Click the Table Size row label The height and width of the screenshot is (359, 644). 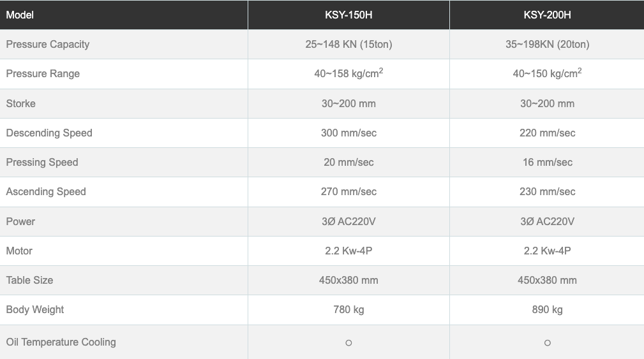click(x=29, y=280)
